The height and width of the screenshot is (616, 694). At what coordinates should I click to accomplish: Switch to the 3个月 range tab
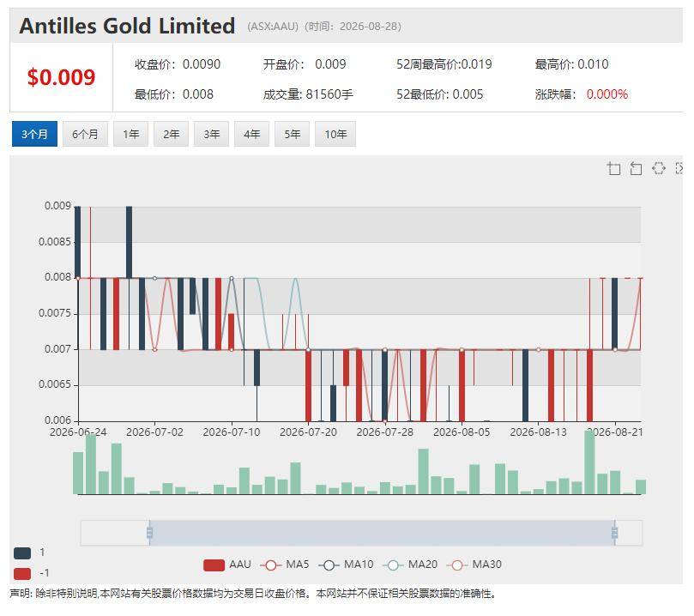[34, 134]
